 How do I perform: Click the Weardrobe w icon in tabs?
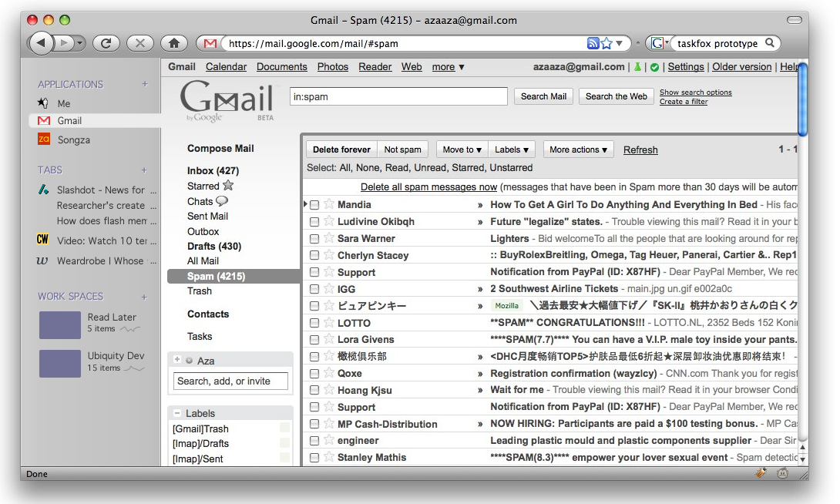[x=42, y=260]
